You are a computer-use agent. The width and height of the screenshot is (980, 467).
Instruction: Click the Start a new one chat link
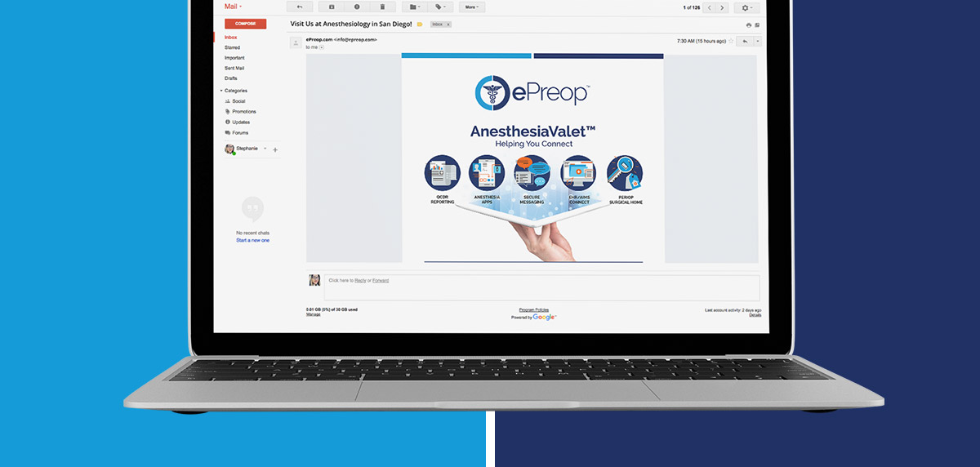click(252, 240)
